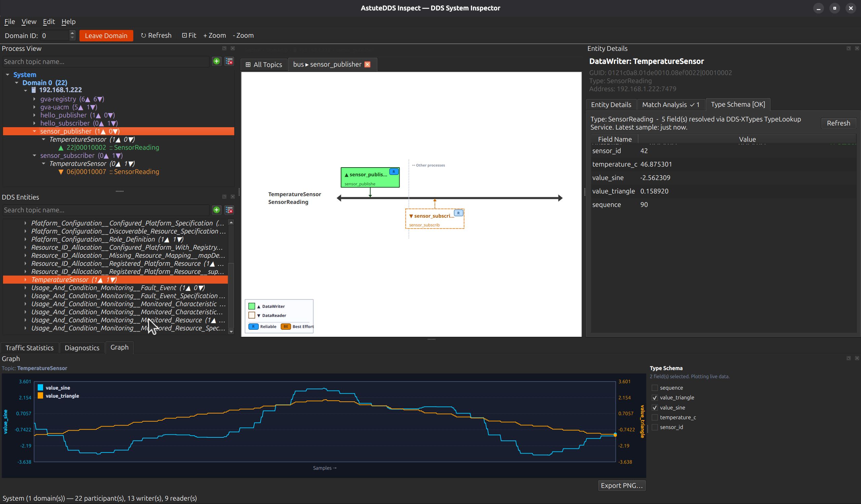Click DDS Entities scrollbar down arrow
The height and width of the screenshot is (504, 861).
pos(231,331)
